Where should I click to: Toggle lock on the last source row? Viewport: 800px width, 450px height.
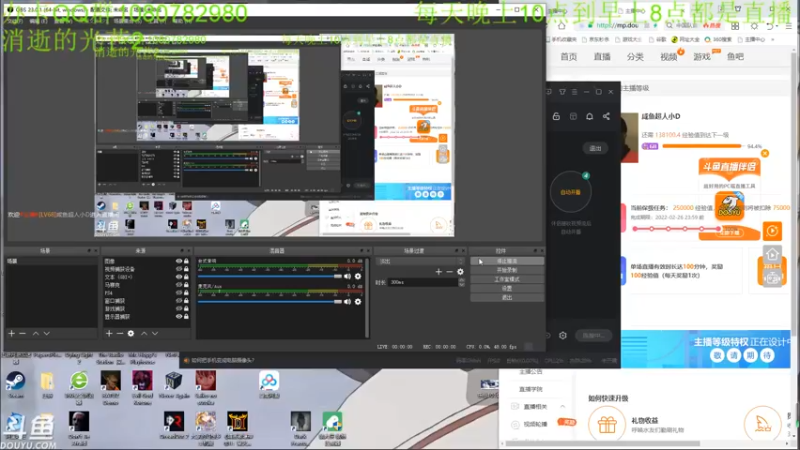[186, 316]
